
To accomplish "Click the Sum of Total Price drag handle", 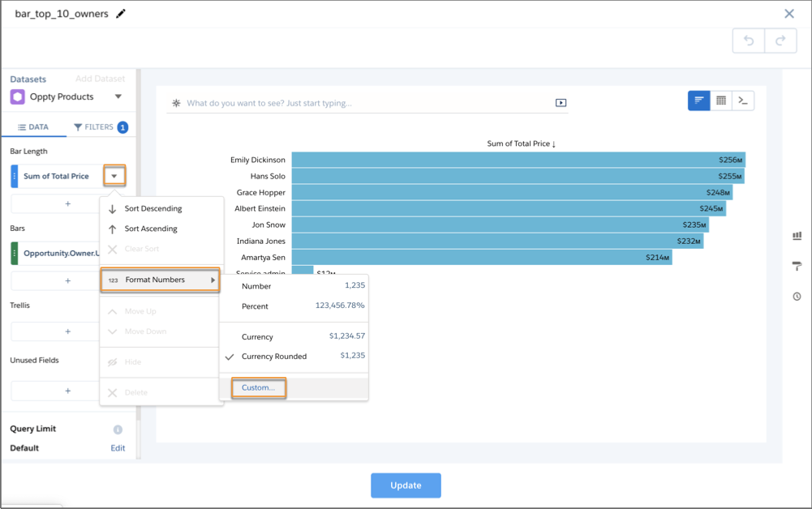I will (15, 176).
